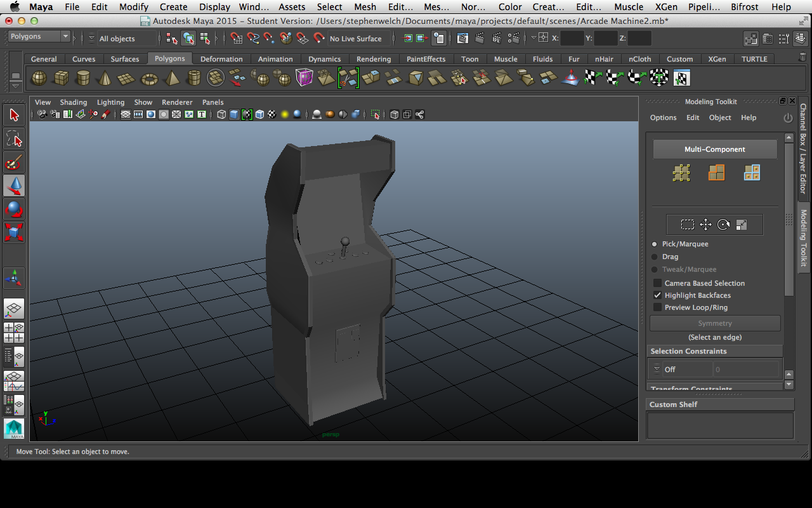812x508 pixels.
Task: Open the Mesh menu in menu bar
Action: tap(365, 7)
